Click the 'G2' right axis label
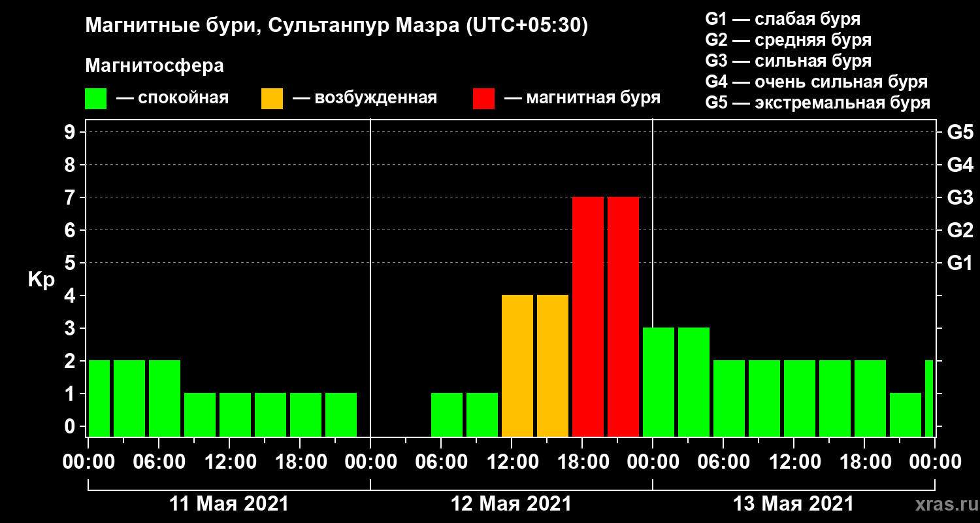The height and width of the screenshot is (523, 980). (960, 230)
